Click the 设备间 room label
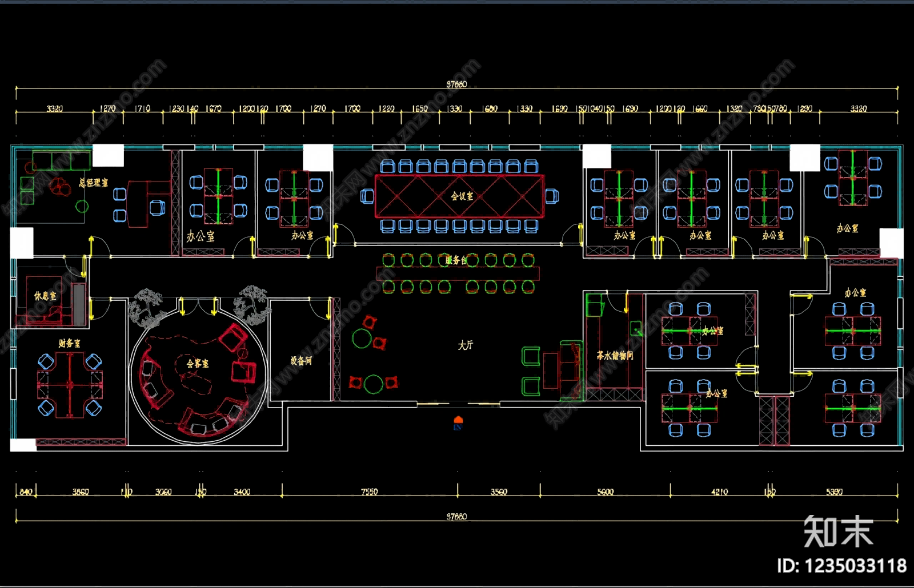 (301, 361)
